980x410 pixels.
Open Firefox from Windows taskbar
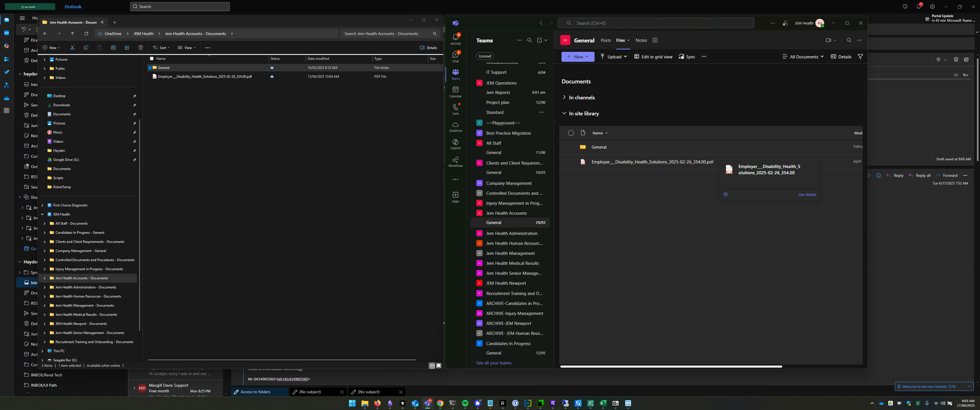(377, 403)
